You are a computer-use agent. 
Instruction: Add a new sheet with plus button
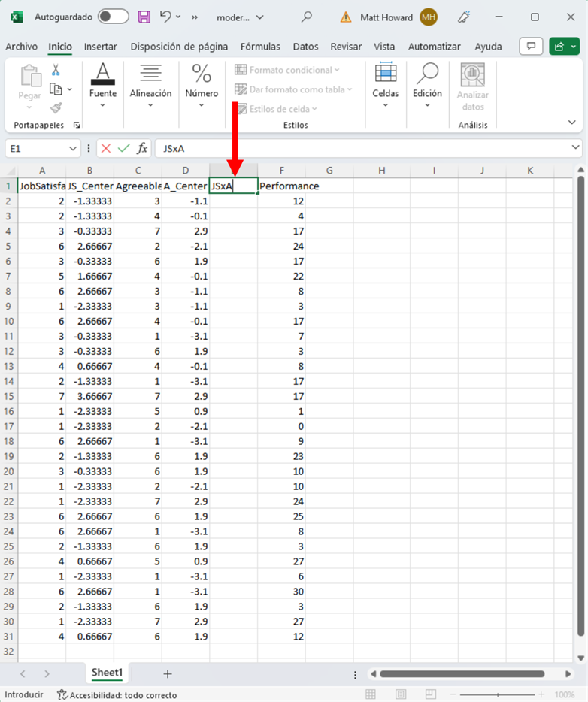168,673
